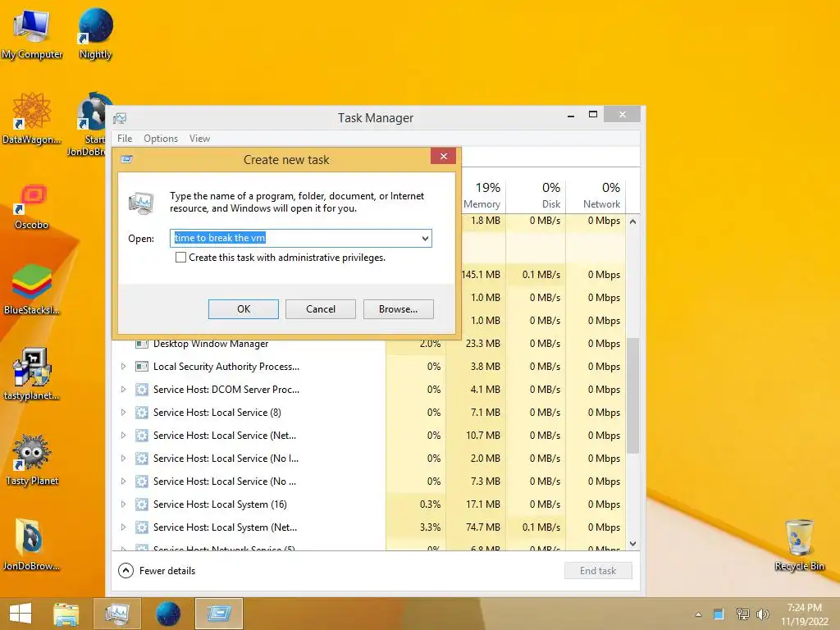Open network tray icon
840x630 pixels.
pos(742,614)
